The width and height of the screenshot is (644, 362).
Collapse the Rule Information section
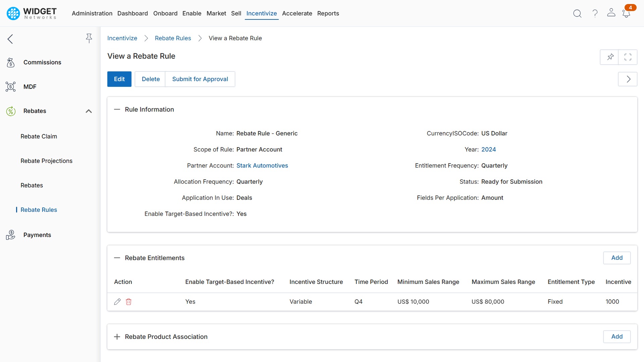[117, 109]
